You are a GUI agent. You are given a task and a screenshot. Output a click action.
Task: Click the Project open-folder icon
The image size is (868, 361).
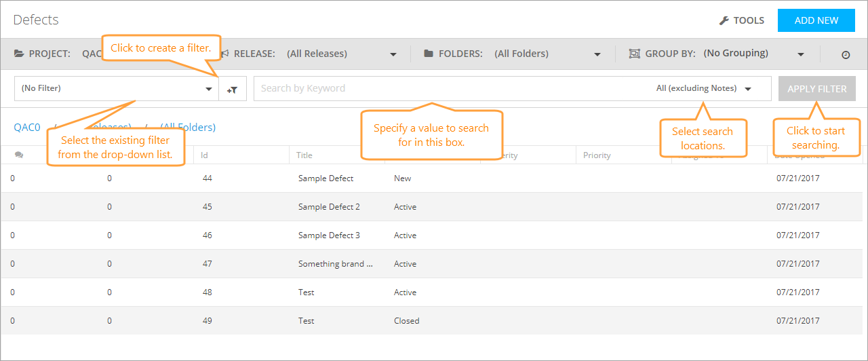[19, 54]
